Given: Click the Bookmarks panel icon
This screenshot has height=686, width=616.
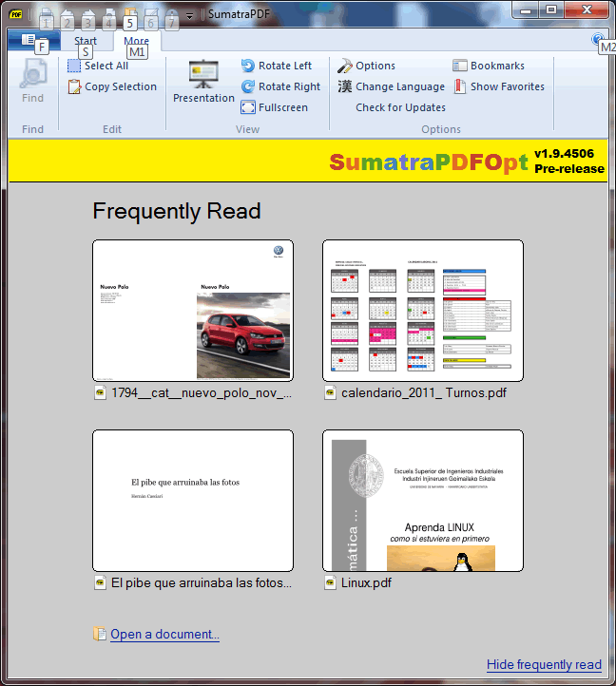Looking at the screenshot, I should click(460, 66).
